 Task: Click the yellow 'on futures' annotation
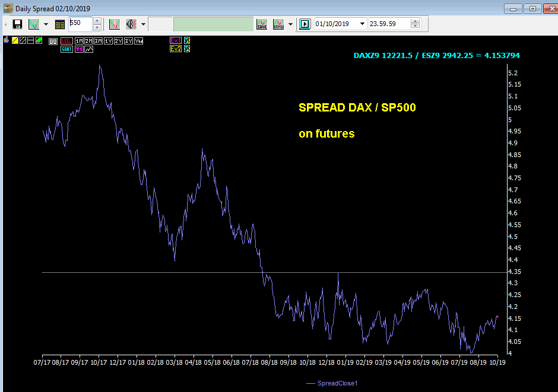(x=326, y=133)
